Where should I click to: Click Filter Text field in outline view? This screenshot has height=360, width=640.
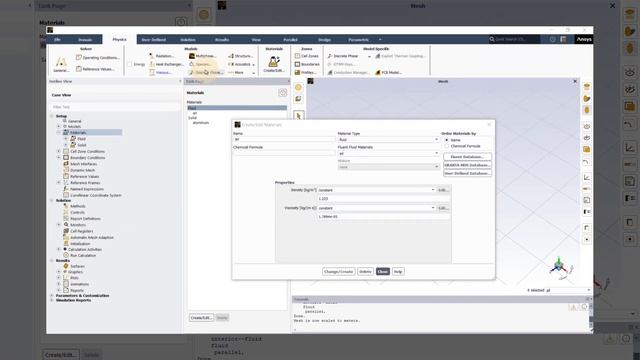[114, 107]
